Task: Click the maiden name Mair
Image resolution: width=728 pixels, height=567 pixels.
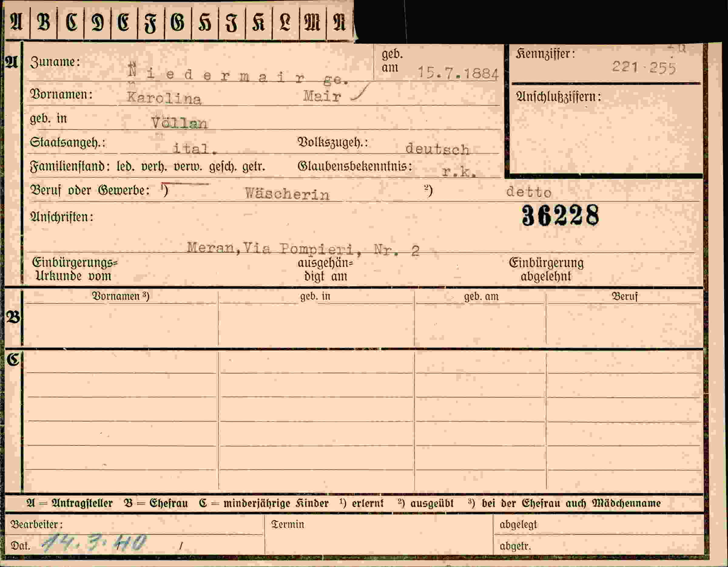Action: [322, 97]
